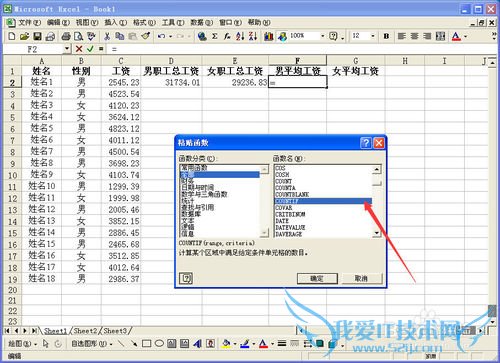
Task: Select the Arrow drawing tool
Action: click(134, 343)
